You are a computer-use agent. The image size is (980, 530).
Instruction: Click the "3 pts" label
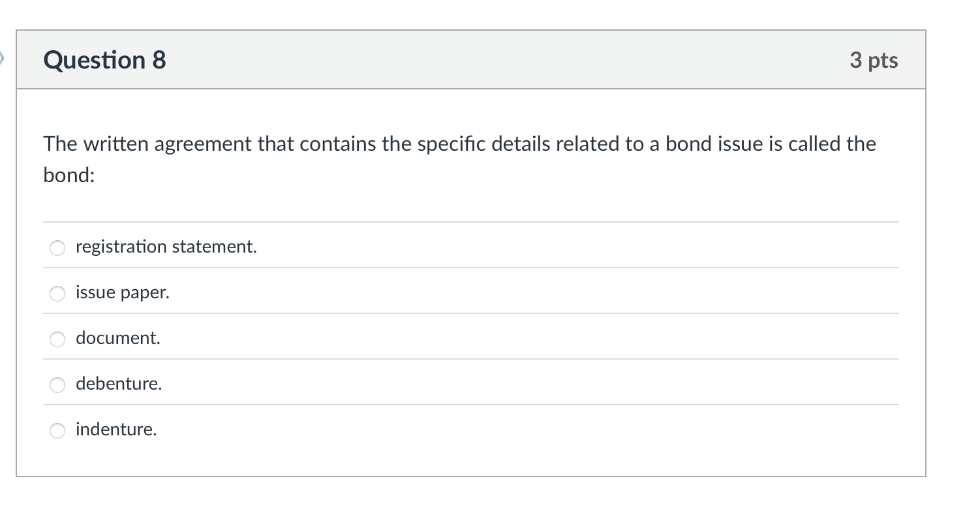pos(874,60)
